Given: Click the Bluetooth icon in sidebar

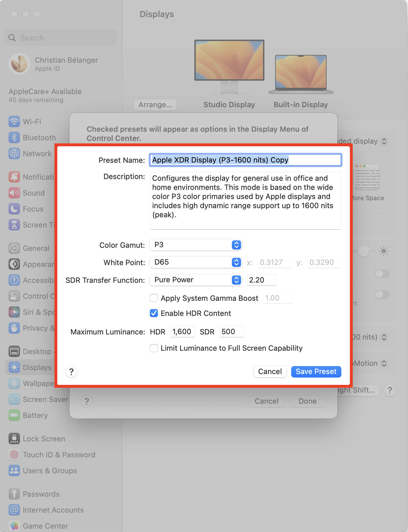Looking at the screenshot, I should pos(14,137).
